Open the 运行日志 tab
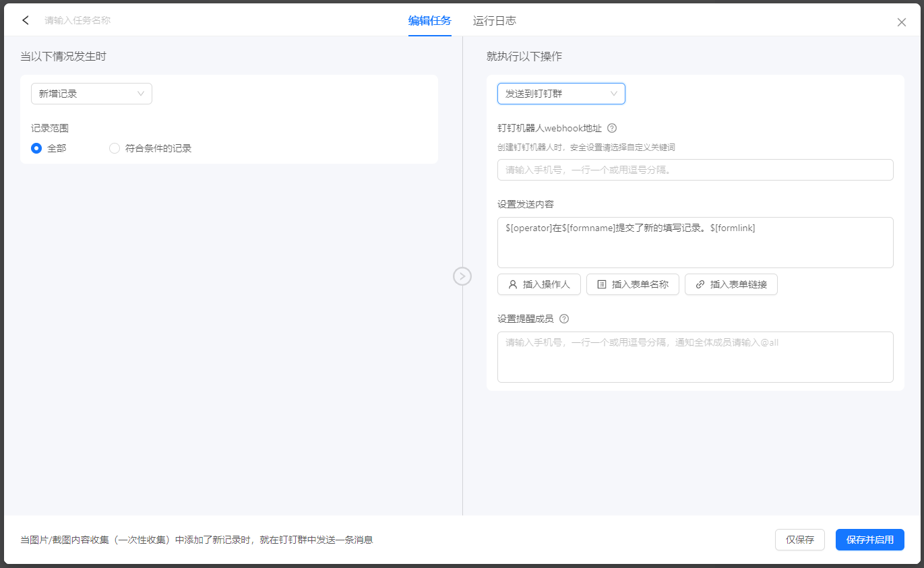 (495, 21)
